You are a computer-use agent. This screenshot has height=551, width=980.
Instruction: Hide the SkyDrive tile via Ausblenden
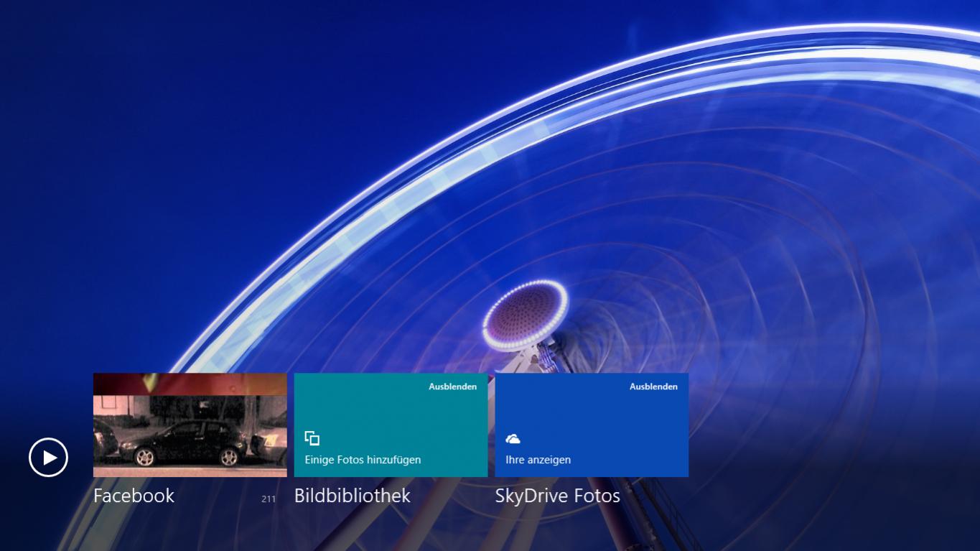(x=654, y=386)
